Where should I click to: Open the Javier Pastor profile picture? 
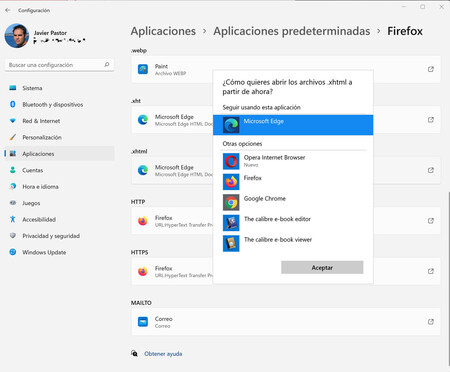click(16, 36)
